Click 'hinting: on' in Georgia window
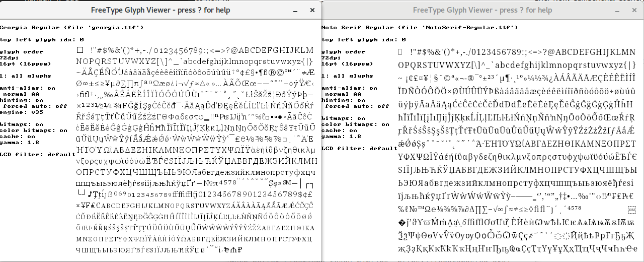 (x=22, y=100)
